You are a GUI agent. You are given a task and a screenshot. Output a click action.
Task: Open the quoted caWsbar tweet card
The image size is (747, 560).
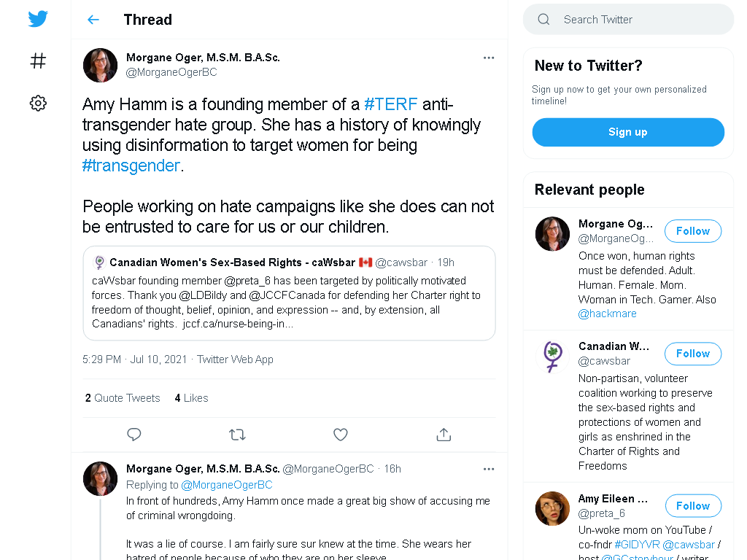coord(289,293)
